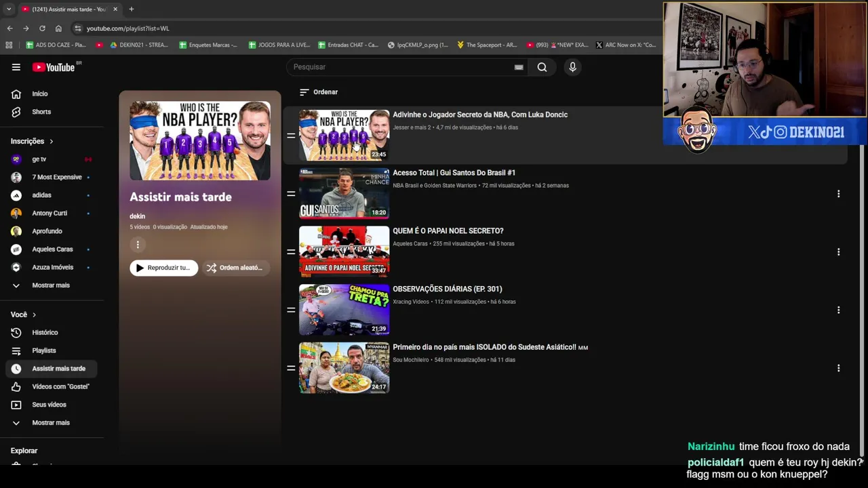Image resolution: width=868 pixels, height=488 pixels.
Task: Click Reproduzir tudo play button
Action: (x=163, y=268)
